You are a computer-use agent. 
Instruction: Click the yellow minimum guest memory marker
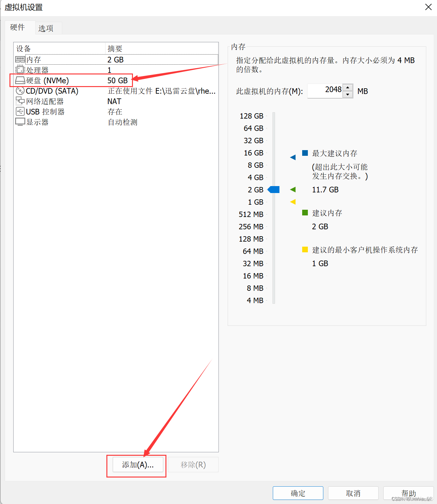coord(293,202)
